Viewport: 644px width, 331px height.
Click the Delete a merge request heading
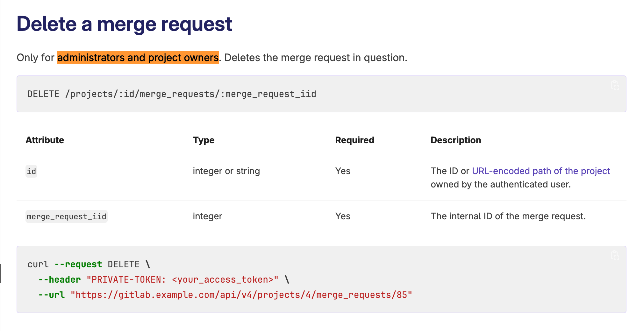pyautogui.click(x=125, y=24)
